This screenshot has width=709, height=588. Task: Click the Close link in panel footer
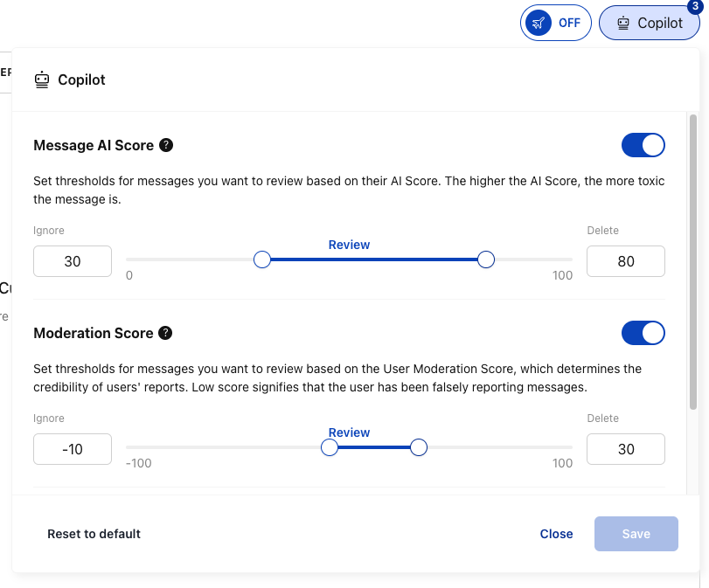point(556,534)
